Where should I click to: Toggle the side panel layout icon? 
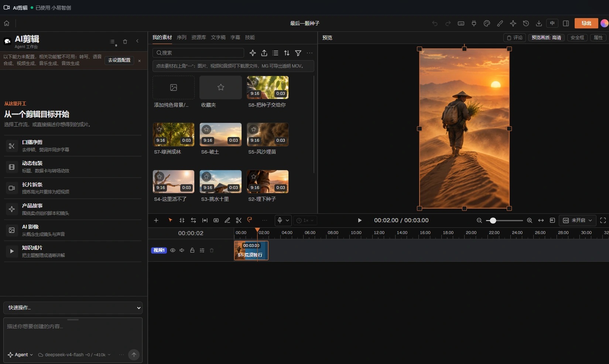pos(566,23)
